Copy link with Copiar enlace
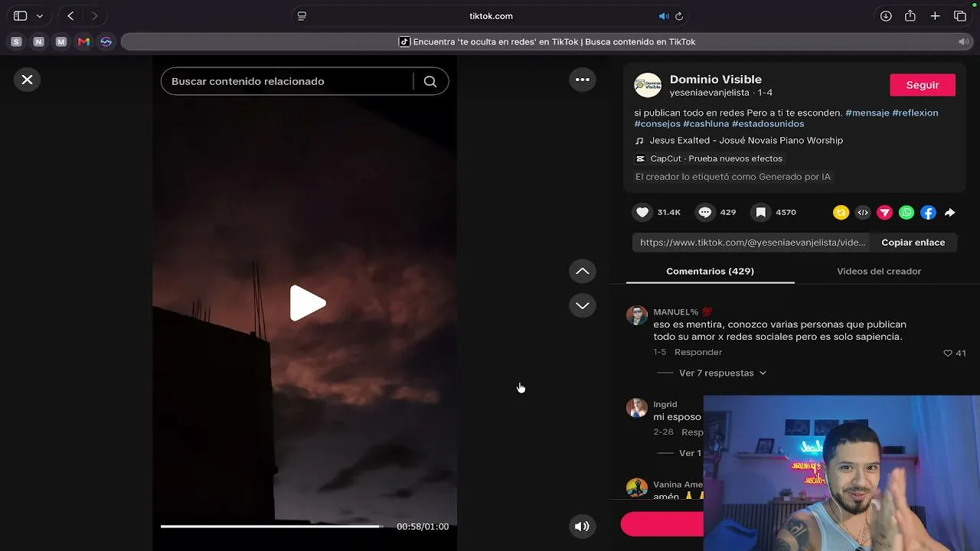 tap(913, 243)
